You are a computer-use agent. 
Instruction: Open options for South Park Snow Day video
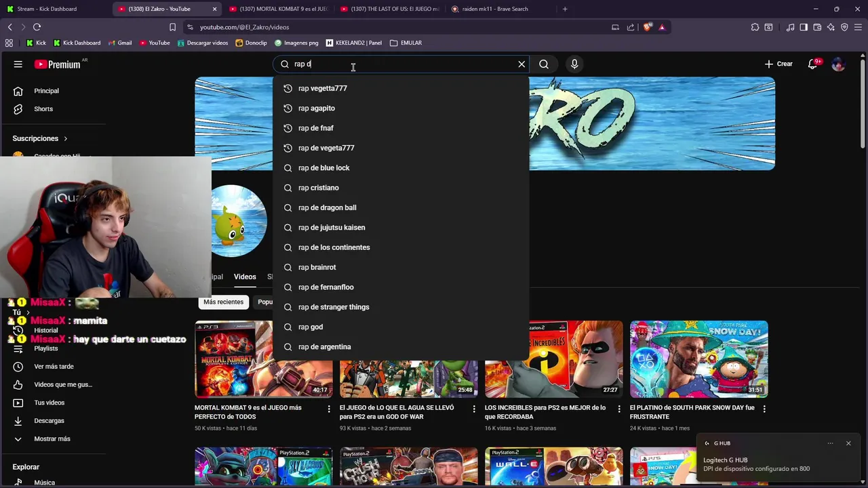[x=764, y=409]
